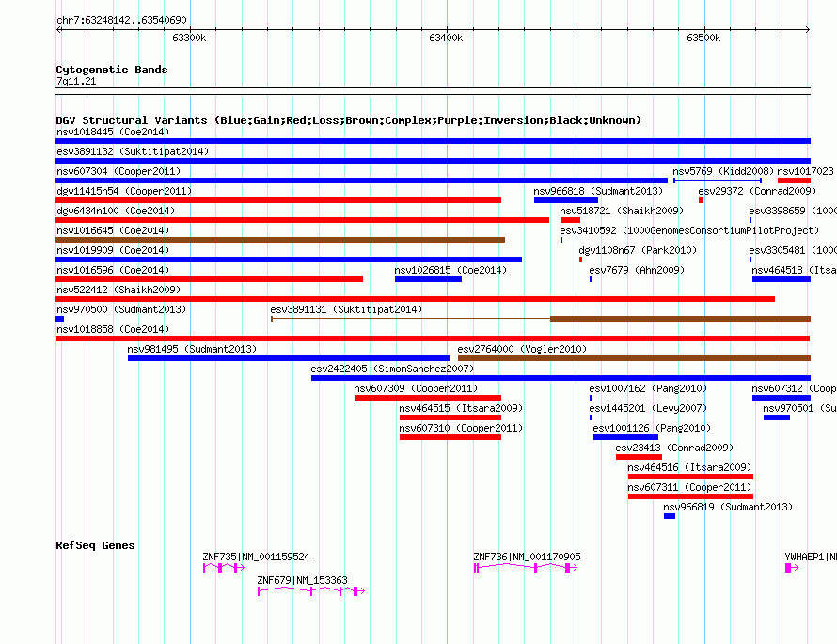Select the nsv522412 (Shaikh2009) red loss bar
837x644 pixels.
click(416, 299)
